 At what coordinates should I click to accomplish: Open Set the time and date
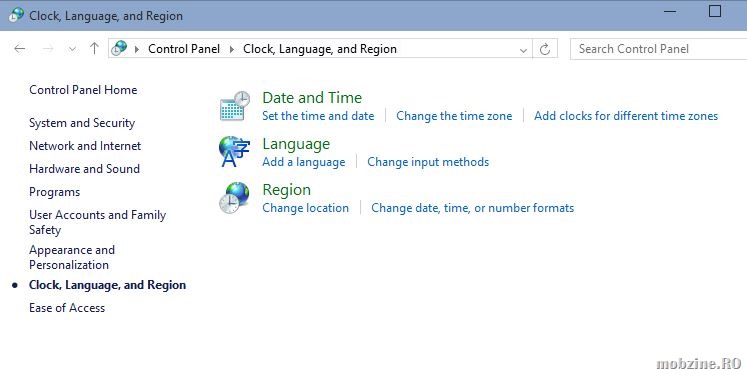point(318,116)
